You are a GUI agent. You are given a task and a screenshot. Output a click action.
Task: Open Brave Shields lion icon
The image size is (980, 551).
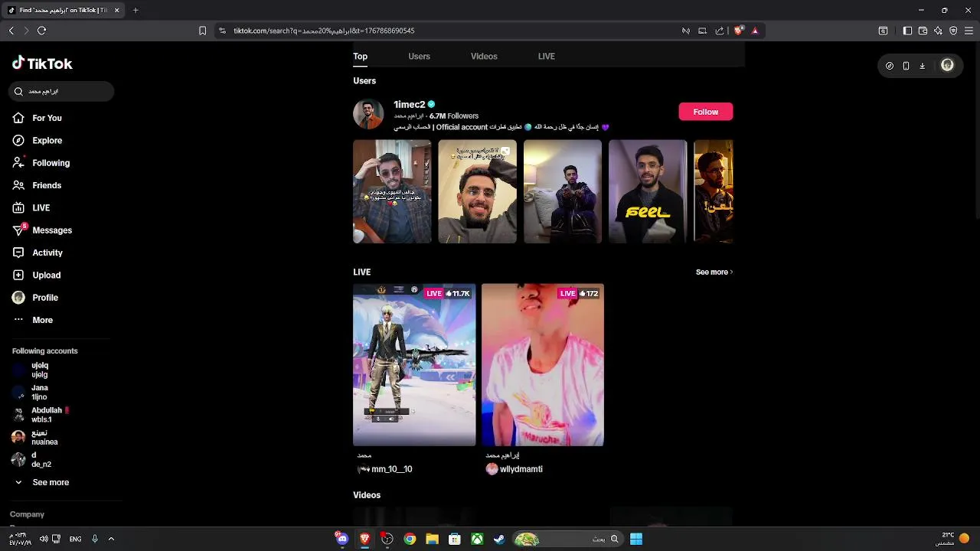(x=738, y=31)
